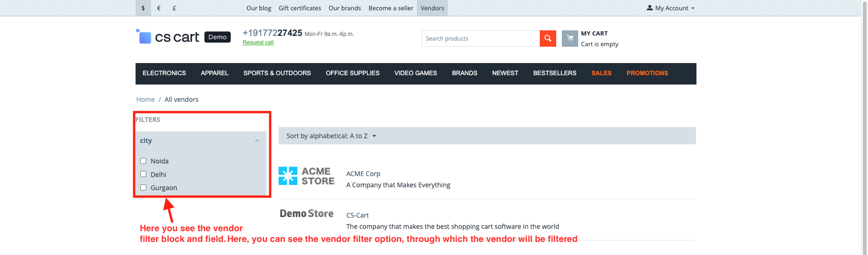Screen dimensions: 868x255
Task: Open Gift certificates page
Action: tap(300, 8)
